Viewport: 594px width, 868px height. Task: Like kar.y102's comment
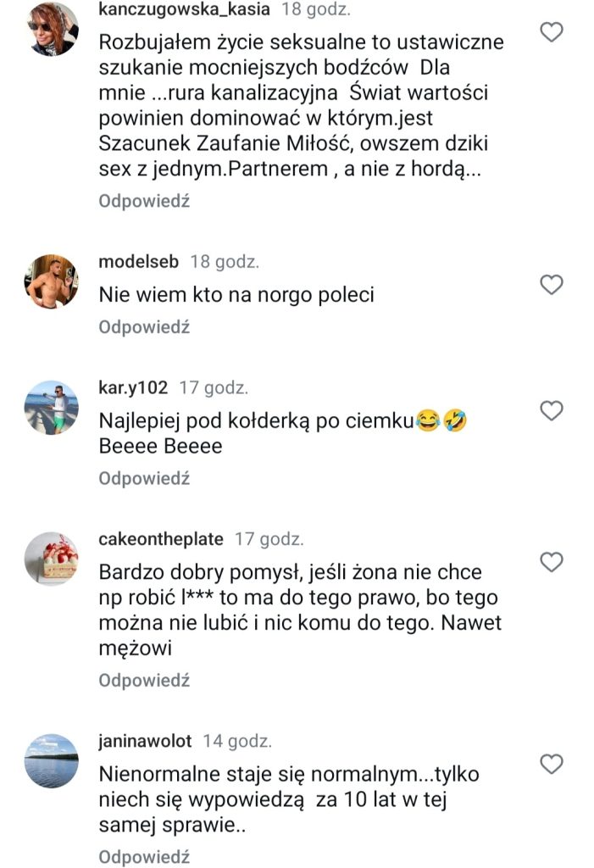click(552, 411)
